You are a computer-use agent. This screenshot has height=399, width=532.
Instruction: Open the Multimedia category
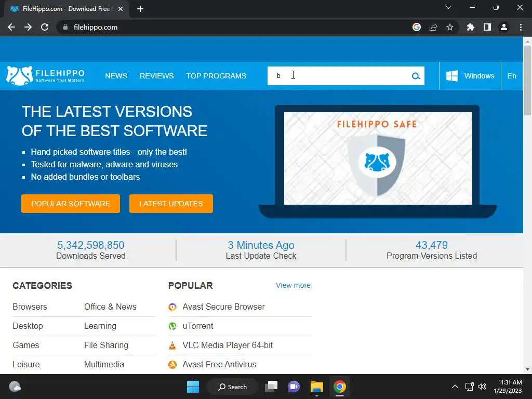pyautogui.click(x=104, y=364)
